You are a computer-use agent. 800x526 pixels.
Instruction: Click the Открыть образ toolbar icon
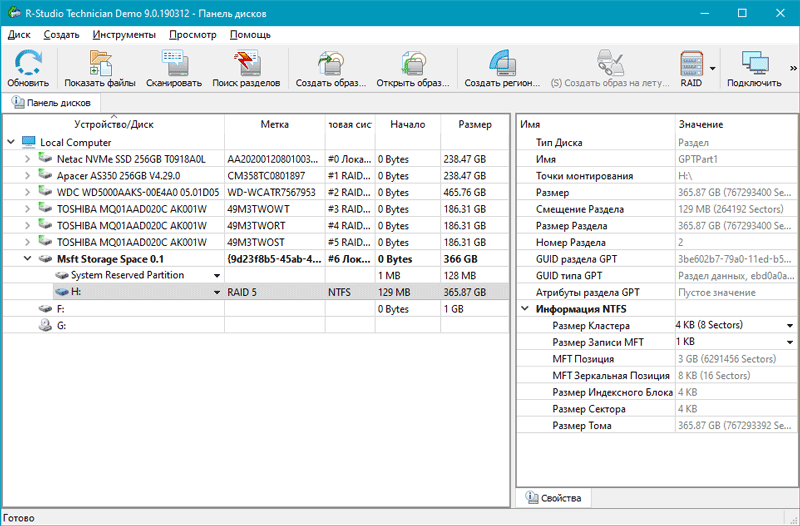click(413, 63)
